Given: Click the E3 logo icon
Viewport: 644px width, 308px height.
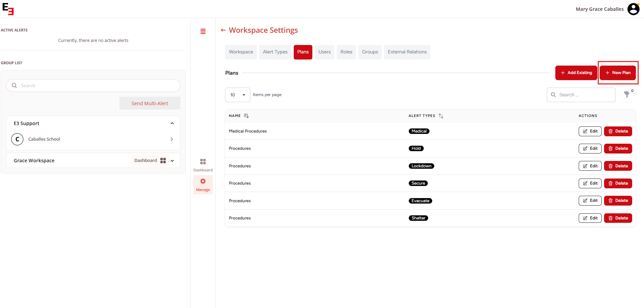Looking at the screenshot, I should coord(8,9).
